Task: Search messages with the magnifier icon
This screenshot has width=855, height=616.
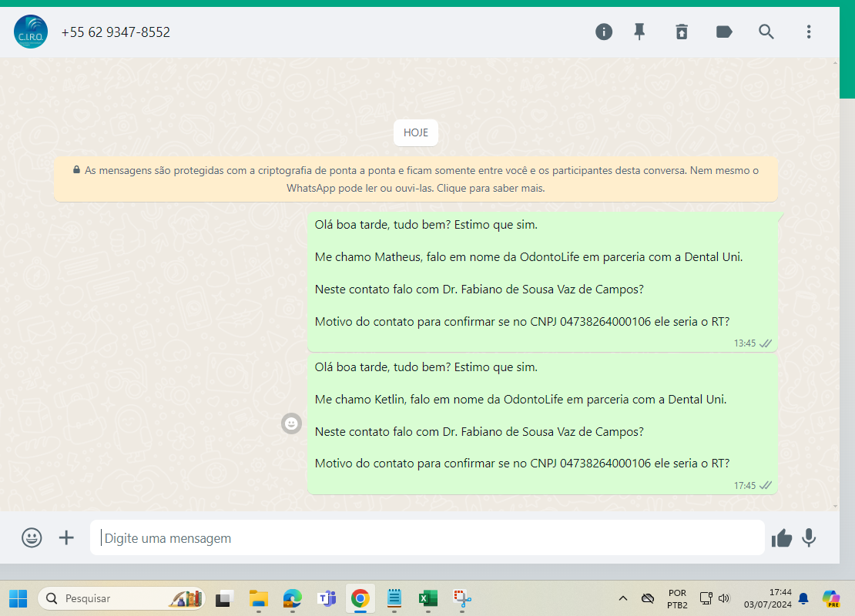Action: 766,32
